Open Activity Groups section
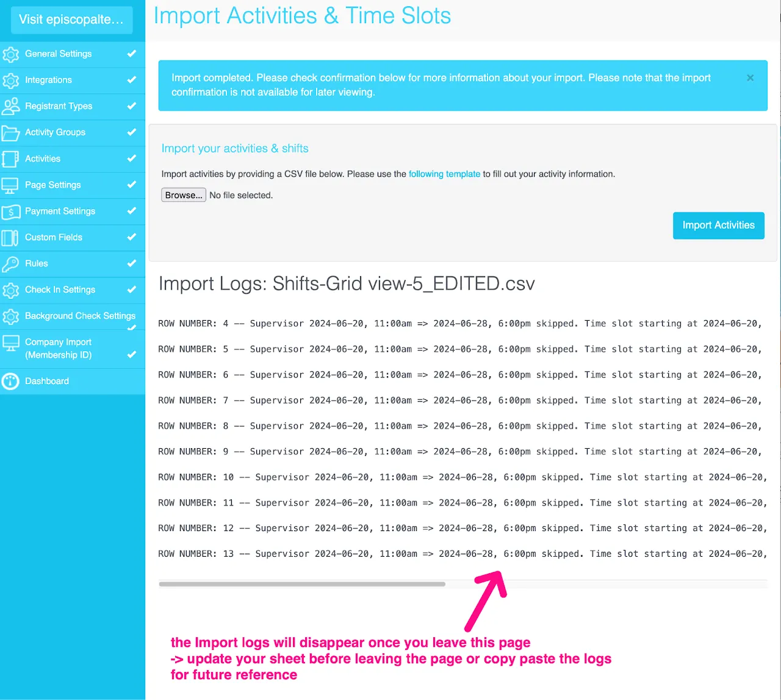The height and width of the screenshot is (700, 781). pos(73,133)
